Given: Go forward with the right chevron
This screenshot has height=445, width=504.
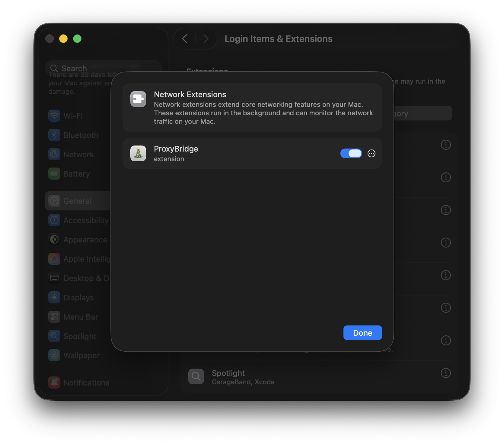Looking at the screenshot, I should tap(206, 39).
